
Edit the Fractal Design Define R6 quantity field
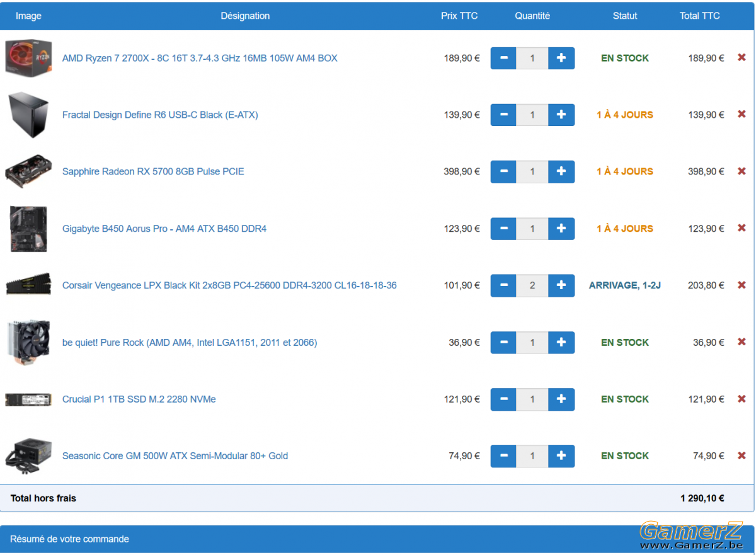coord(532,115)
